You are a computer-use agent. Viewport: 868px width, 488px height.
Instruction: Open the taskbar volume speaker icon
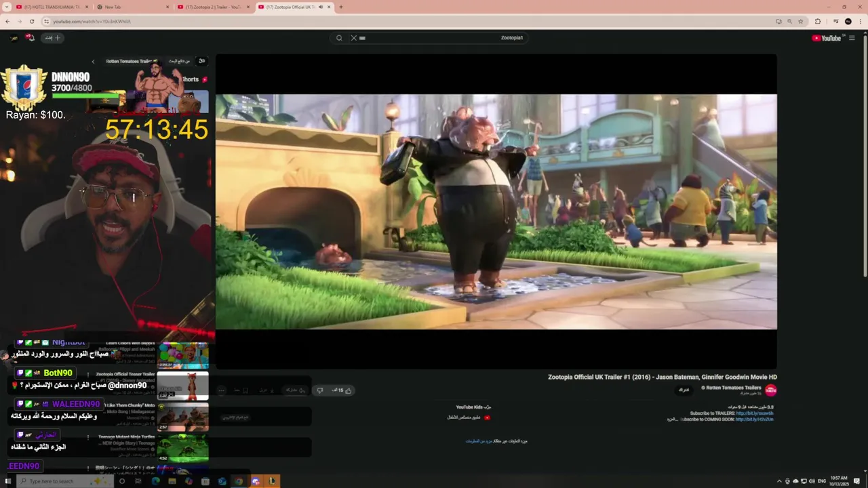811,481
